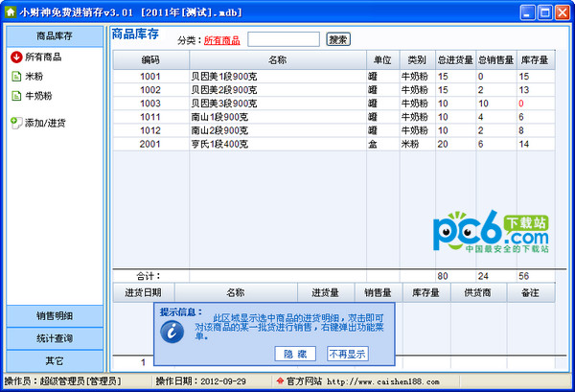This screenshot has width=575, height=392.
Task: Click the document icon beside 牛奶粉
Action: coord(16,96)
